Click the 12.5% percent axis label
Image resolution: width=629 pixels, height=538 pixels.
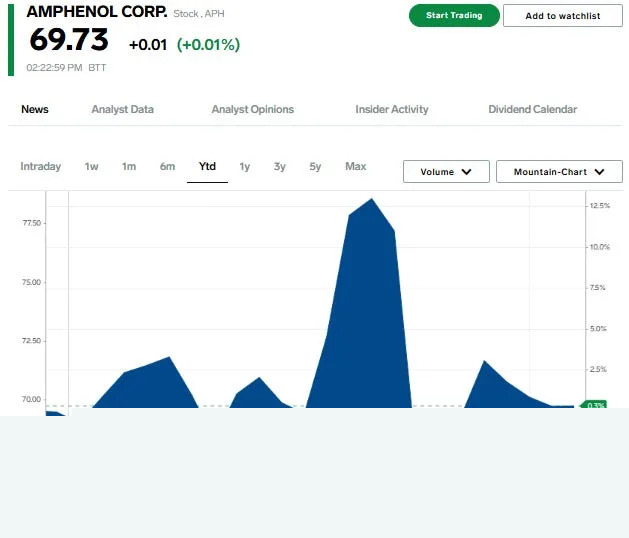click(600, 206)
